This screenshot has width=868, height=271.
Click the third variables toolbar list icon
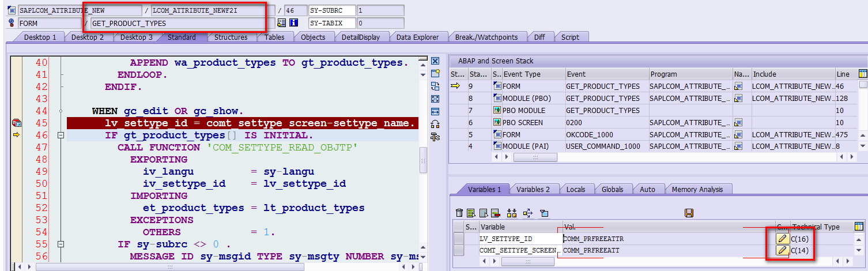pyautogui.click(x=483, y=213)
